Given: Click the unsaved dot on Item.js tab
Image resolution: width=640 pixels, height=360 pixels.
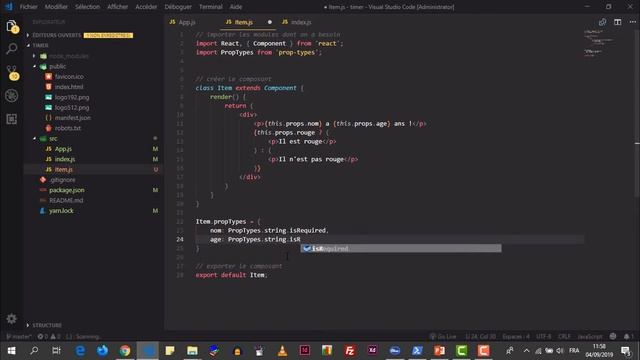Looking at the screenshot, I should pyautogui.click(x=269, y=22).
